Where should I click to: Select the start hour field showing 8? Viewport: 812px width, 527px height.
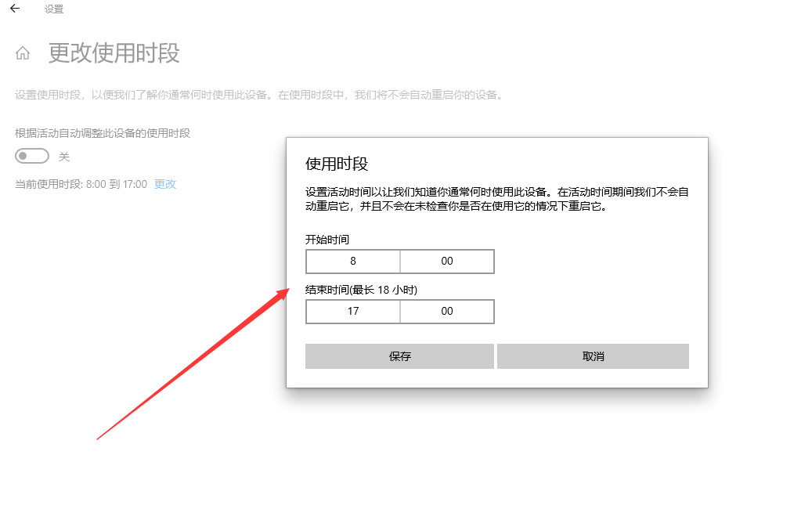(352, 261)
